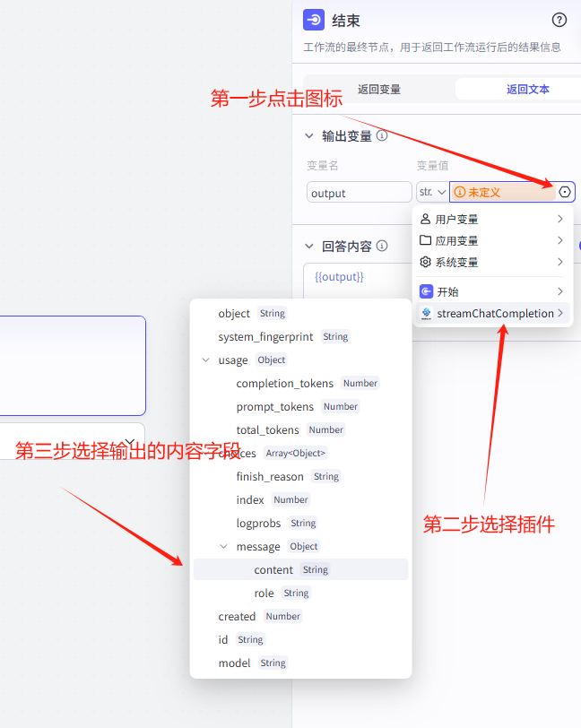
Task: Click the Array<Object> type tag
Action: pyautogui.click(x=295, y=453)
